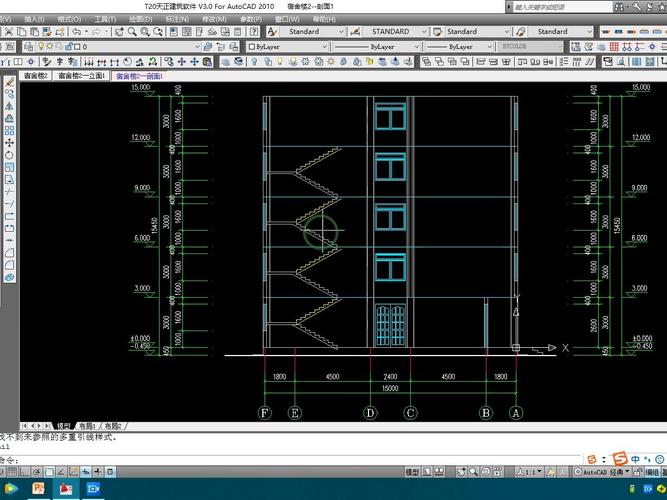Viewport: 667px width, 500px height.
Task: Open the Insert (I) menu
Action: (x=34, y=19)
